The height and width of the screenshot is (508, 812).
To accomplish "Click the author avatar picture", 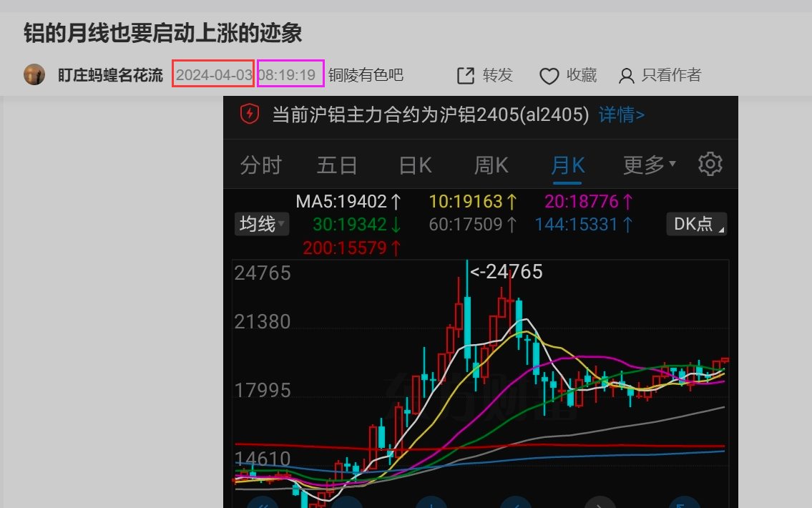I will [34, 74].
